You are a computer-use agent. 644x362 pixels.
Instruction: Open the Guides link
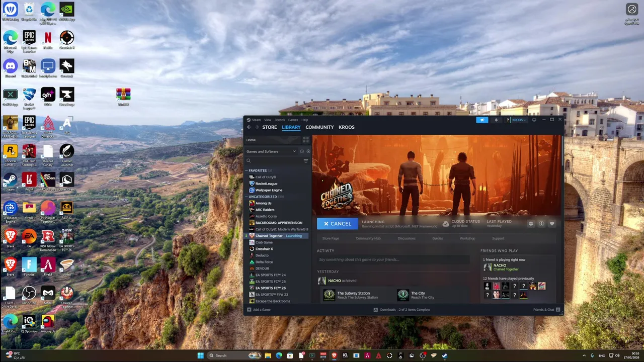click(x=438, y=238)
